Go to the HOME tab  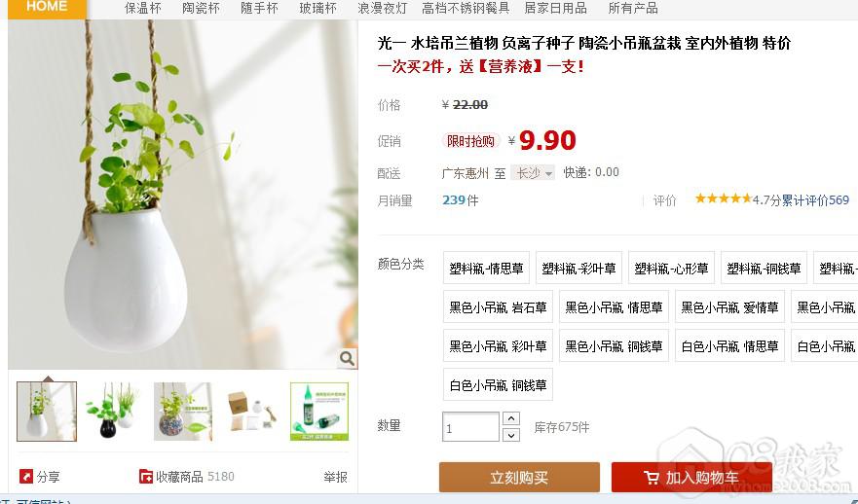tap(47, 8)
